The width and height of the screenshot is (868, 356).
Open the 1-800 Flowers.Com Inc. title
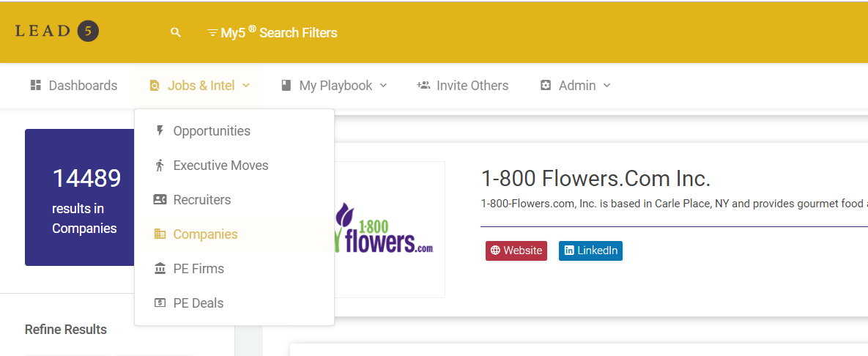596,179
